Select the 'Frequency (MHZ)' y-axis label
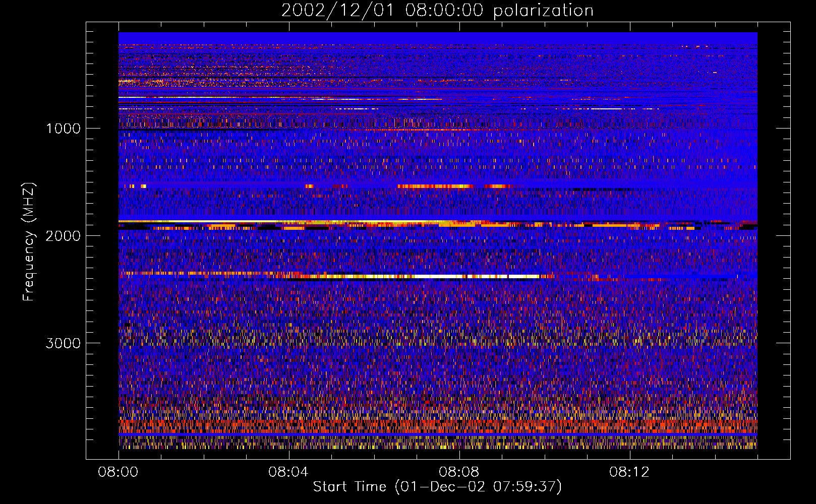This screenshot has width=816, height=504. point(29,242)
